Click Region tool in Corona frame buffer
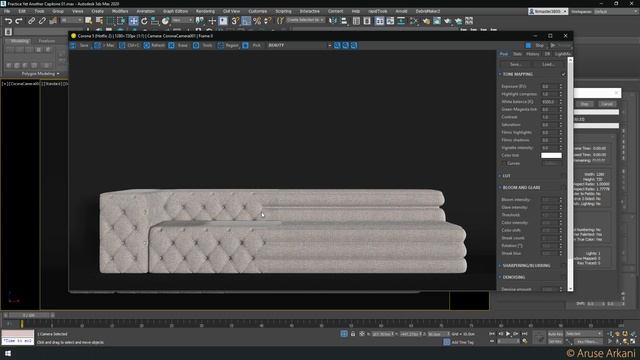This screenshot has height=360, width=640. click(228, 45)
